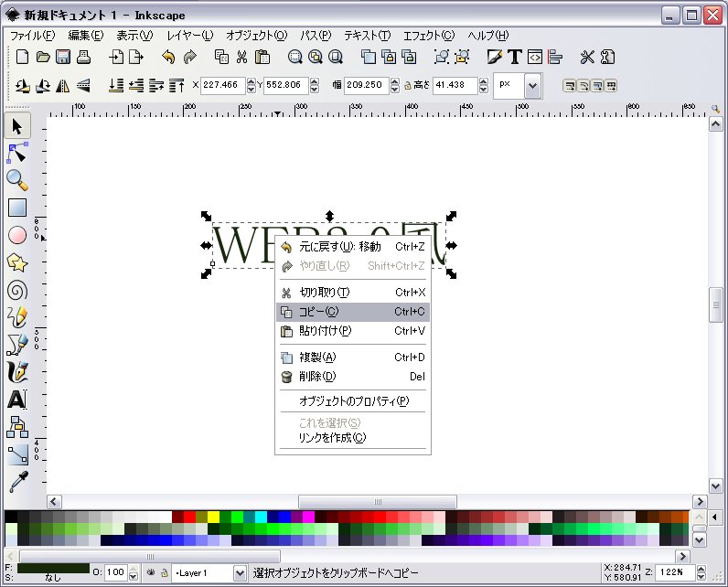Click the Save floppy icon
This screenshot has width=728, height=587.
(63, 57)
